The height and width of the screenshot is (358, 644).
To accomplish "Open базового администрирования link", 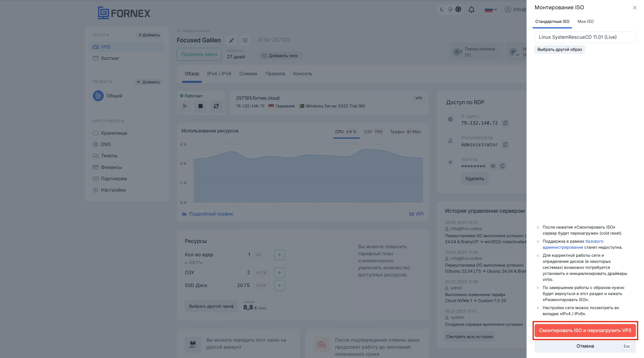I will click(573, 244).
